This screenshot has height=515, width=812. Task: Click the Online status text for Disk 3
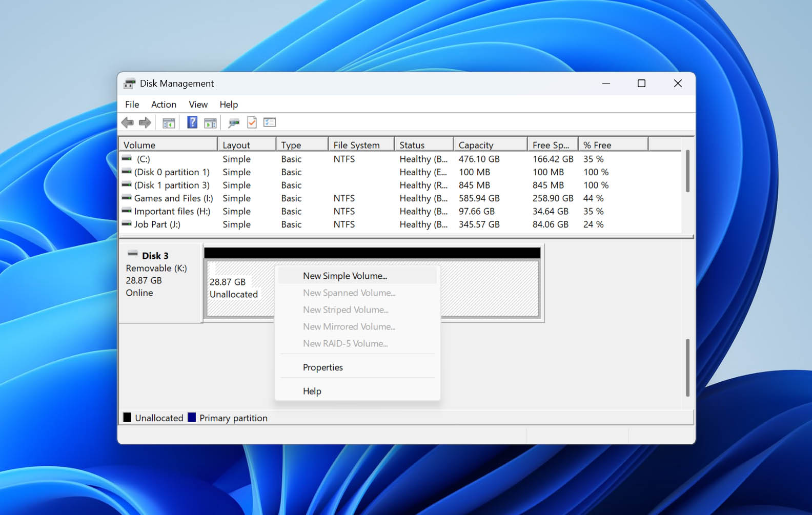tap(139, 293)
